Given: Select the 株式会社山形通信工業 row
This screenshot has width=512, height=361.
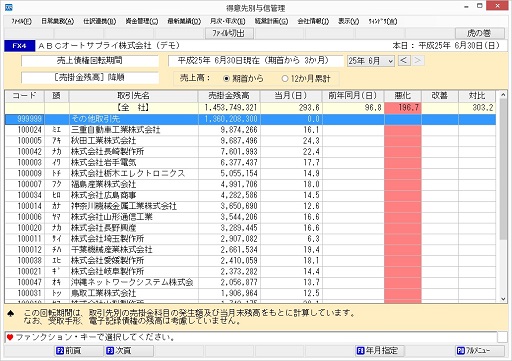Looking at the screenshot, I should click(x=250, y=217).
